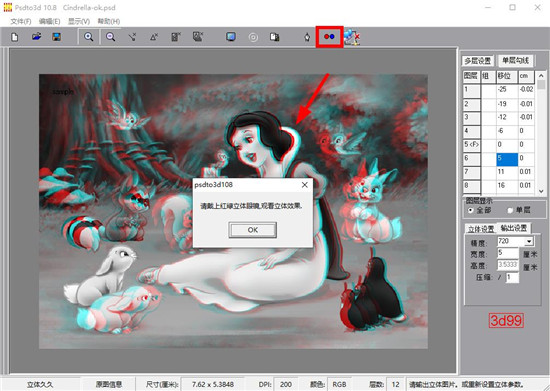Screen dimensions: 550x391
Task: Click the save disk icon
Action: coord(57,36)
